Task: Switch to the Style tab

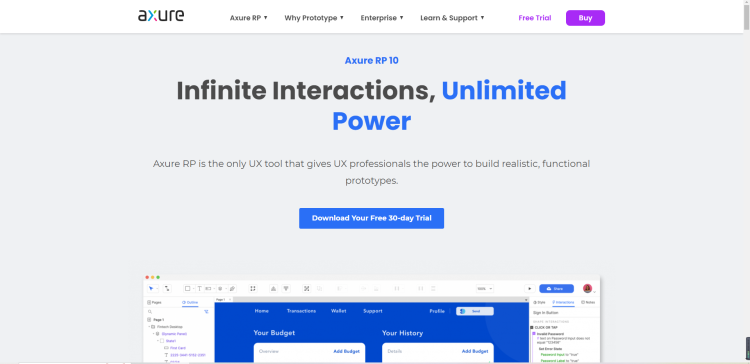Action: pyautogui.click(x=539, y=302)
